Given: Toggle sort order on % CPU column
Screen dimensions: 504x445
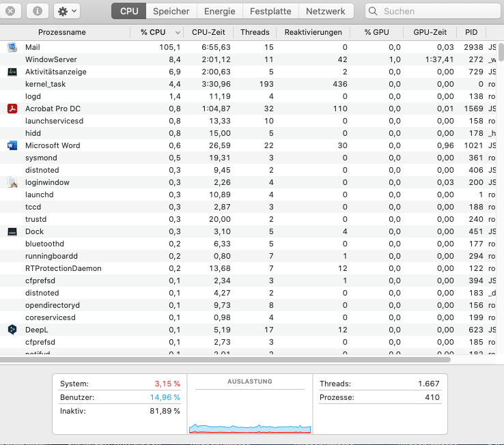Looking at the screenshot, I should coord(158,32).
